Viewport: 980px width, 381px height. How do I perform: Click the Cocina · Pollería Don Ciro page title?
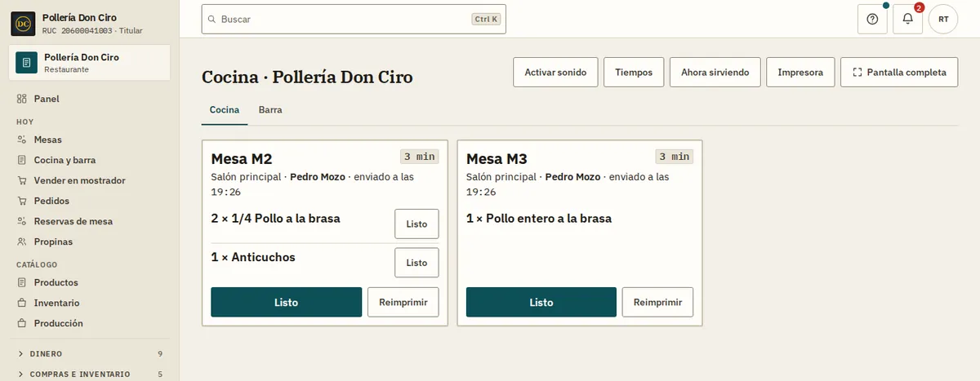307,78
